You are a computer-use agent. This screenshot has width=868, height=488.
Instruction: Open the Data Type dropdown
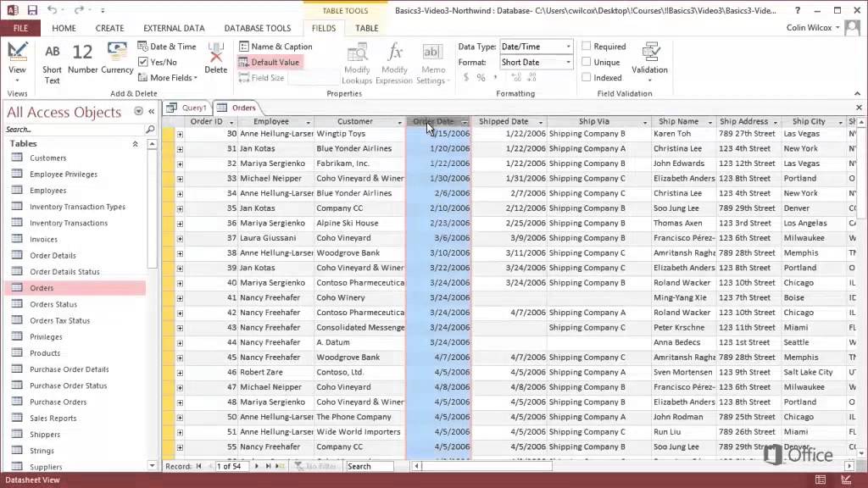[x=568, y=47]
